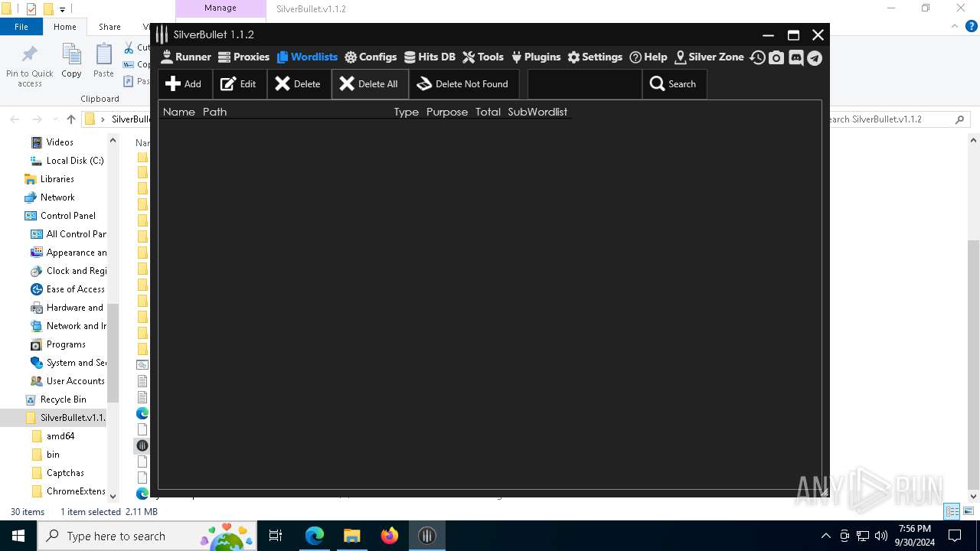
Task: Click Delete Not Found button
Action: (x=463, y=84)
